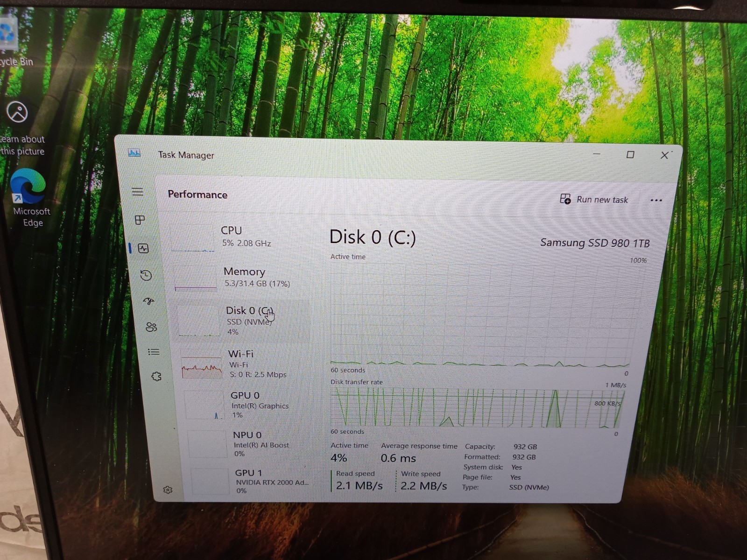Click the CPU usage mini graph

193,238
